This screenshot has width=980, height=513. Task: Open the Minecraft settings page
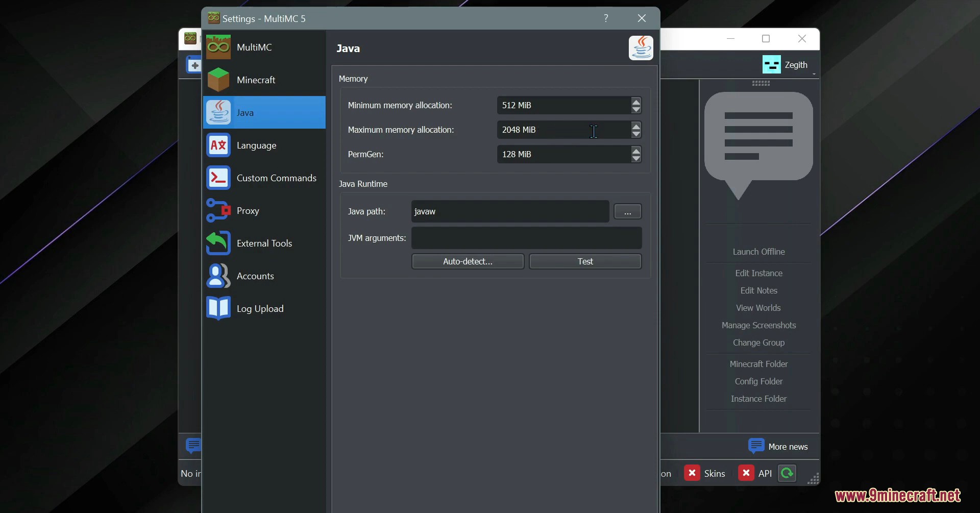pos(264,80)
